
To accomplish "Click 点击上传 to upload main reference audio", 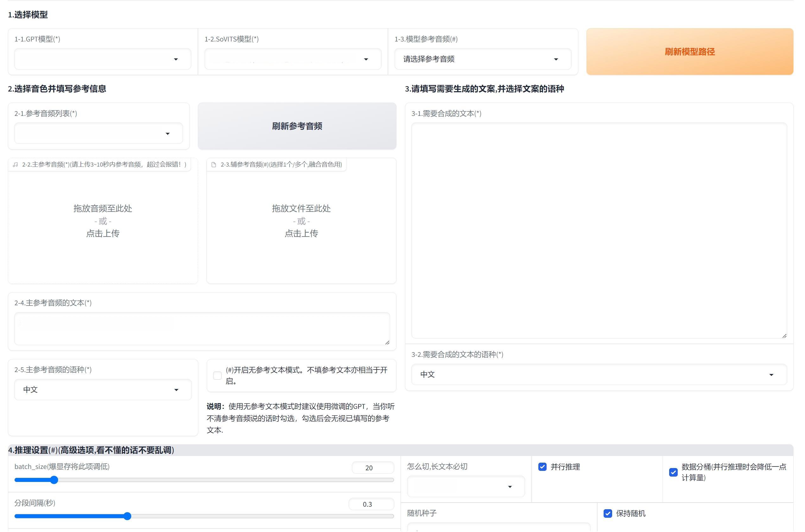I will (103, 233).
